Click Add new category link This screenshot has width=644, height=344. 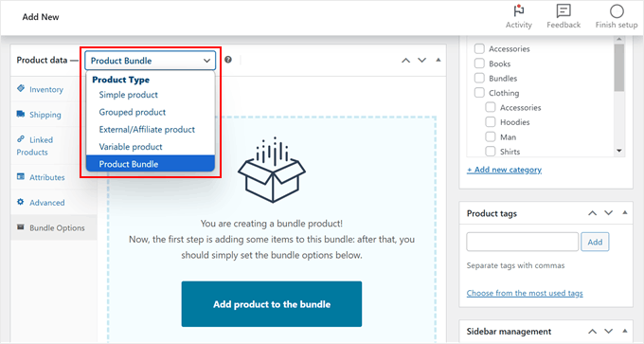504,170
